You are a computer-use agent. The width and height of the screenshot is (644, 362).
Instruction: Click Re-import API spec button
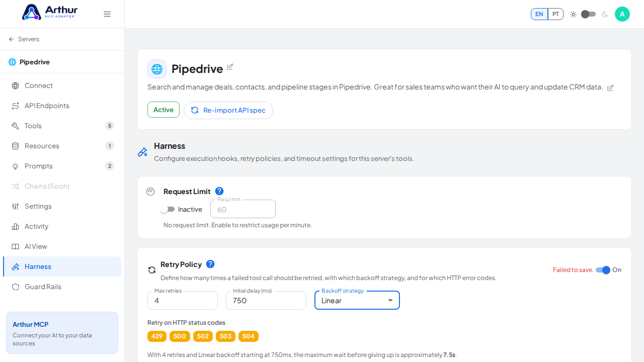point(228,110)
